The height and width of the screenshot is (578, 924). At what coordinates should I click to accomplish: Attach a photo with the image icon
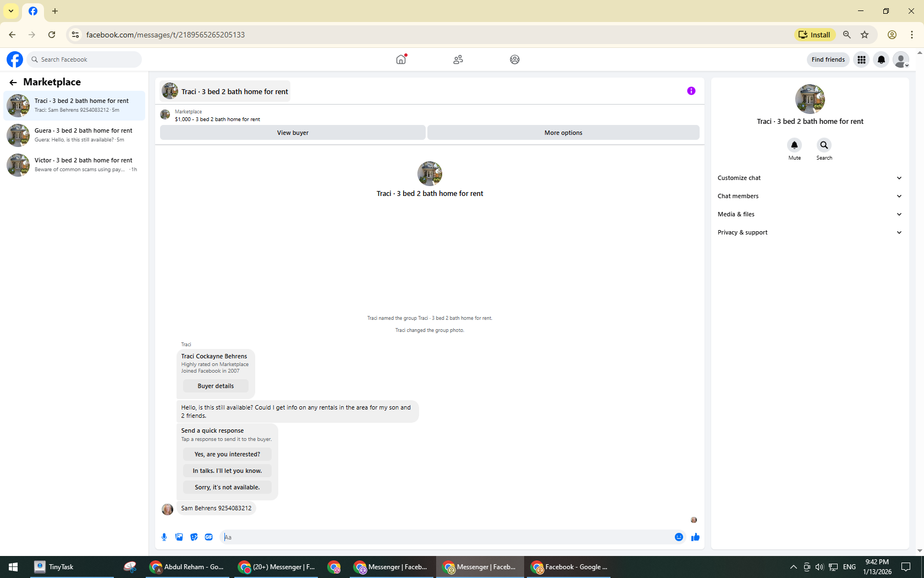click(179, 537)
